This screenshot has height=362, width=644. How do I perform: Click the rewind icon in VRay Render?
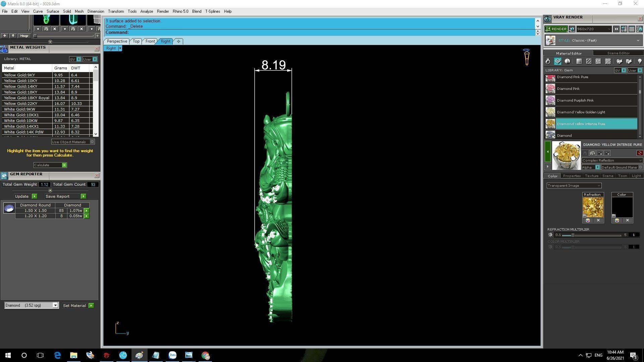point(616,29)
